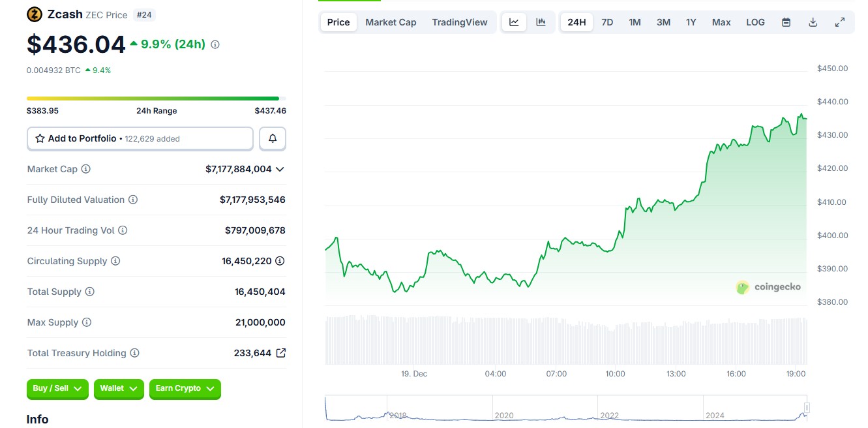Click the $7,177,953,546 valuation value

click(x=252, y=200)
